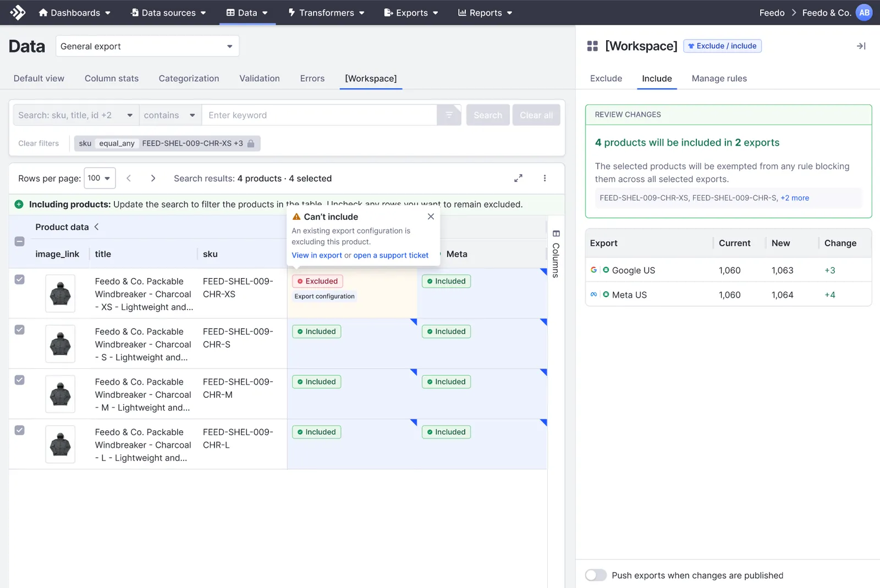The height and width of the screenshot is (588, 880).
Task: Click the Meta icon in Meta US row
Action: (593, 295)
